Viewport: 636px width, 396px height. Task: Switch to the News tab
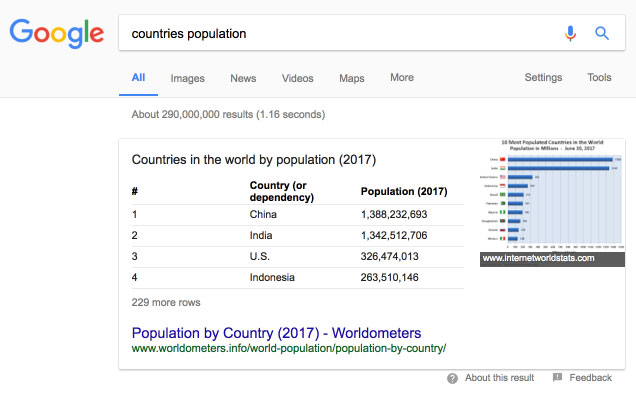pos(243,78)
